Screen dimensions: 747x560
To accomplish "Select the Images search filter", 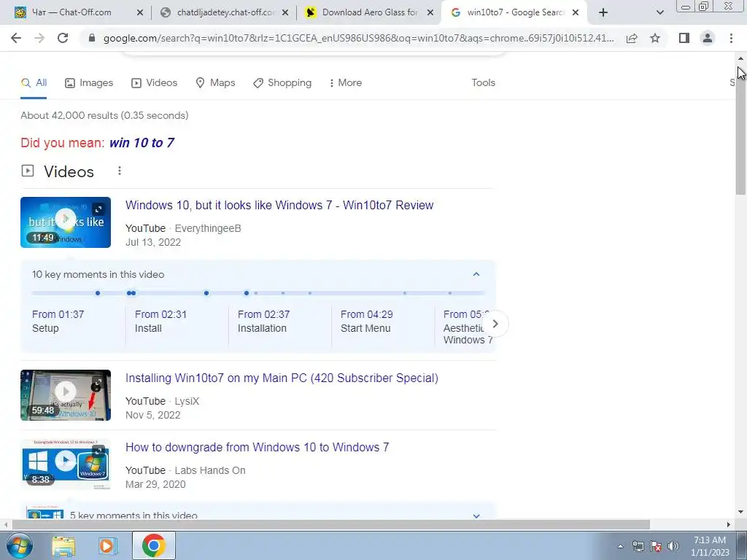I will pos(89,83).
